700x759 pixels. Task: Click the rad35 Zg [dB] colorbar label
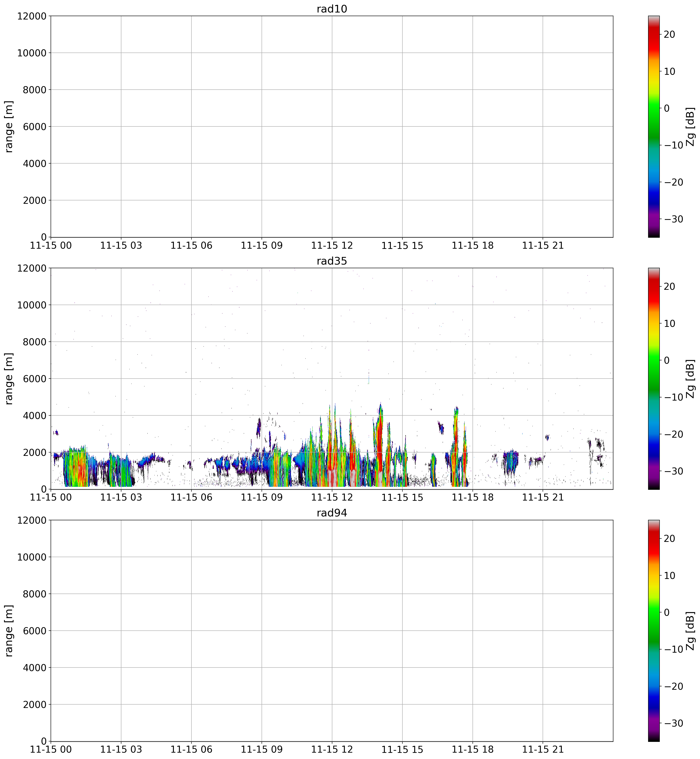[690, 379]
